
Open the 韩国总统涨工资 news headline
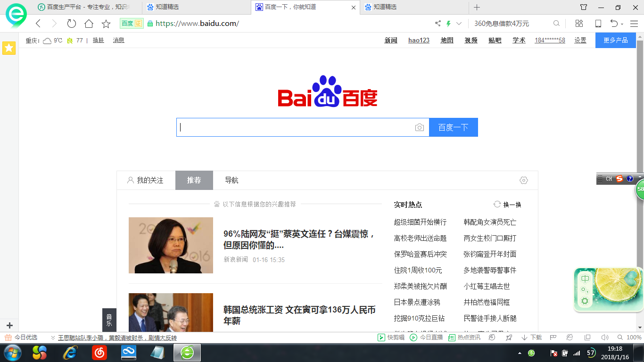pos(299,315)
